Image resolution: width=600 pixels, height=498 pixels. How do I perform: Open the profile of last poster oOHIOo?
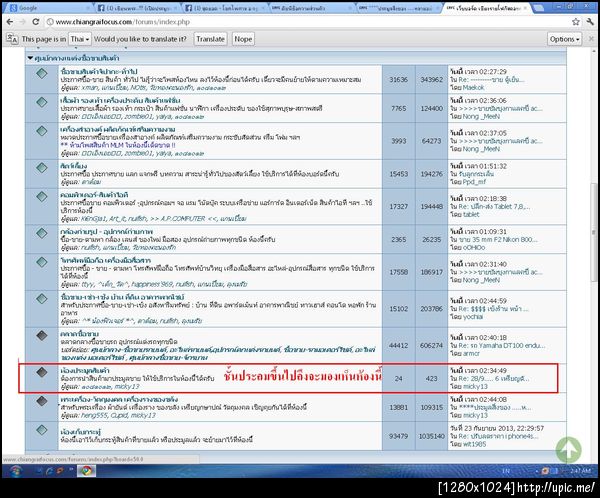474,247
